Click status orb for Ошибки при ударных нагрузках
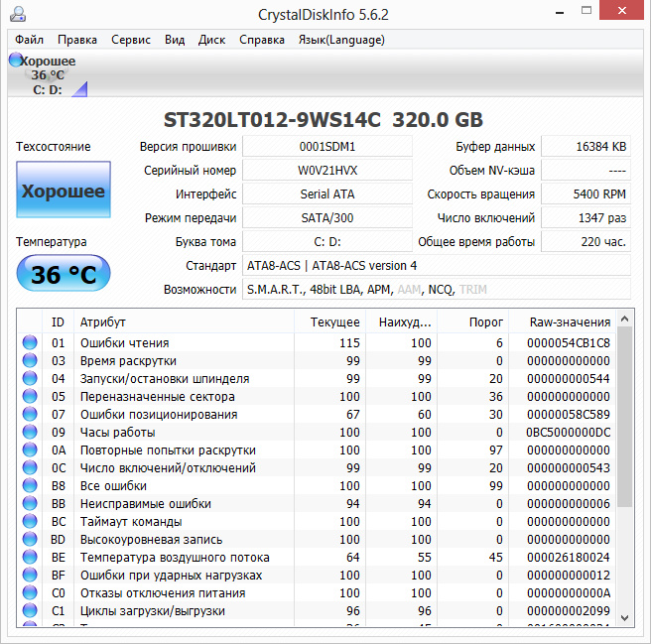 point(30,575)
